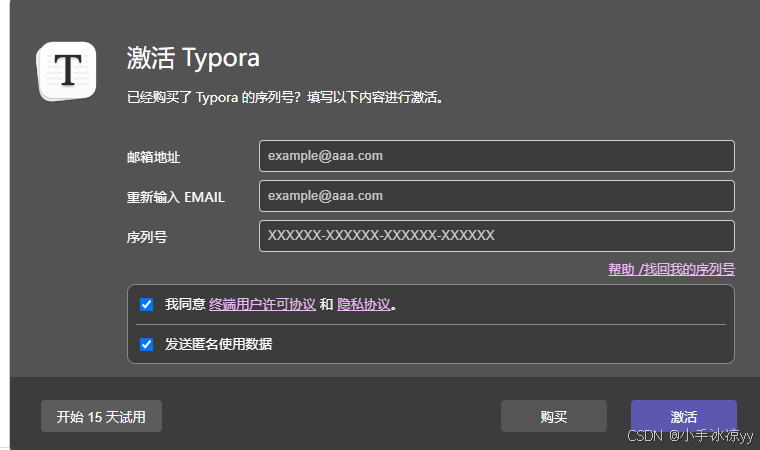Select the 序列号 label
The height and width of the screenshot is (450, 760).
click(x=147, y=237)
